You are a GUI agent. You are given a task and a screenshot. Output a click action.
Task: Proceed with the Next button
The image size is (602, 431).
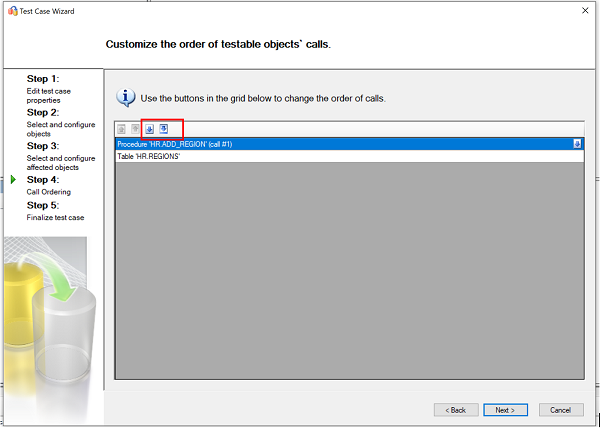point(505,410)
